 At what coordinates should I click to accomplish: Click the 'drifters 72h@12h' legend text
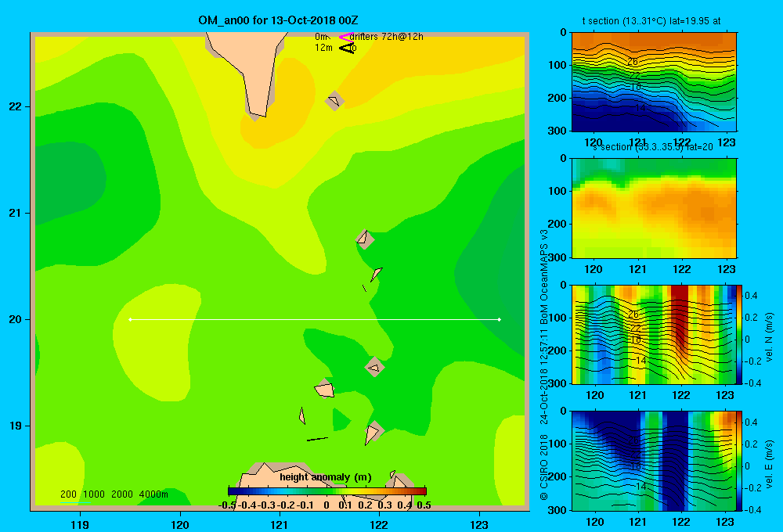(x=387, y=37)
